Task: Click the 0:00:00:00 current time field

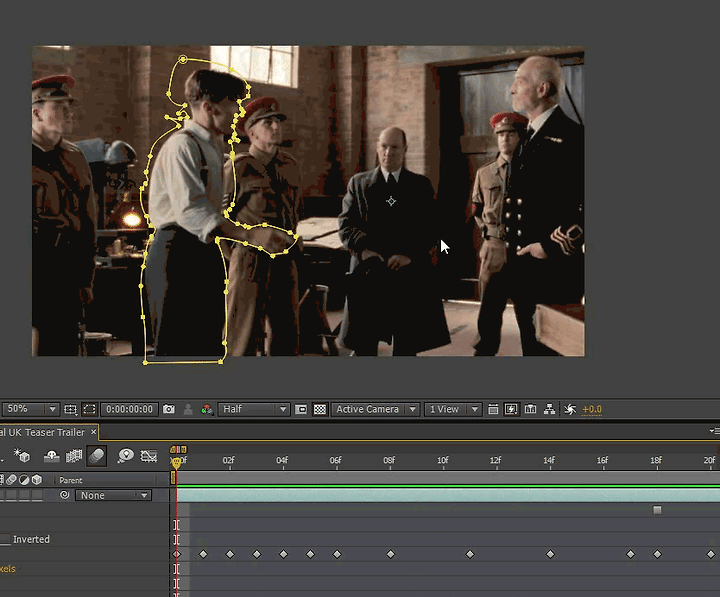Action: (129, 409)
